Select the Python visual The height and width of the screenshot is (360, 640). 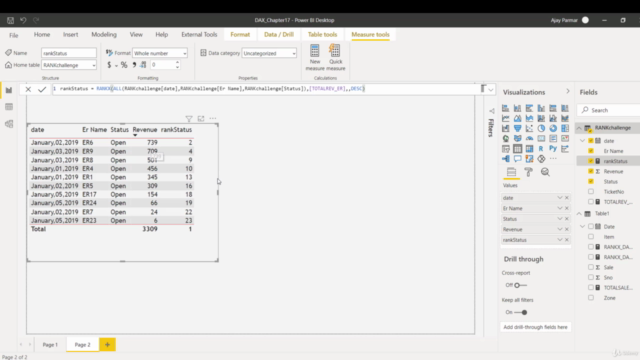tap(553, 149)
